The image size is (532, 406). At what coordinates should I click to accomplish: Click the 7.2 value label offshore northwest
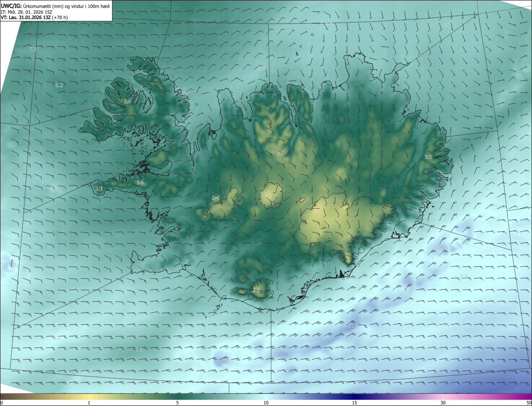pos(33,49)
